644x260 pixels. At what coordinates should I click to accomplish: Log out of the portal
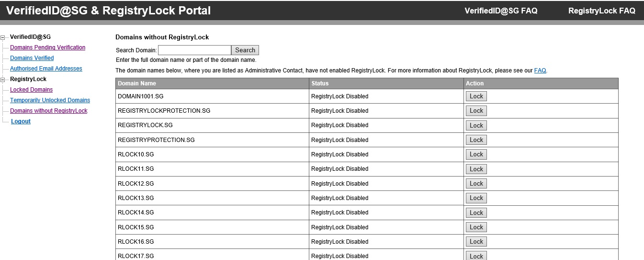21,121
